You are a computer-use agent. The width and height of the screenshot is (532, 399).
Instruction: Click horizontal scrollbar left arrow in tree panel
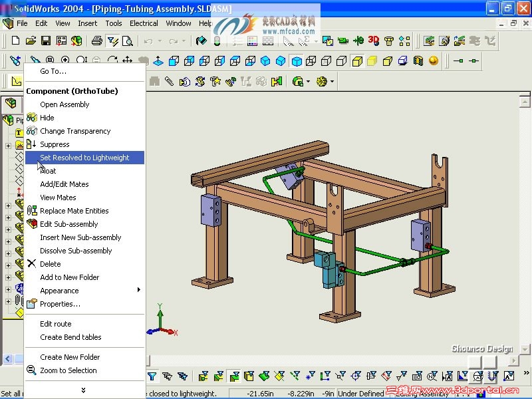8,358
